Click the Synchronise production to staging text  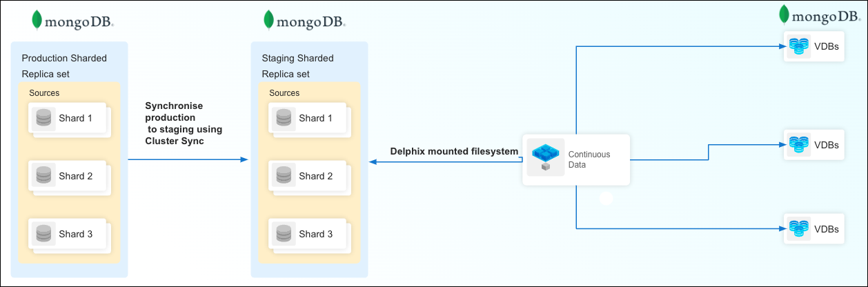coord(183,123)
